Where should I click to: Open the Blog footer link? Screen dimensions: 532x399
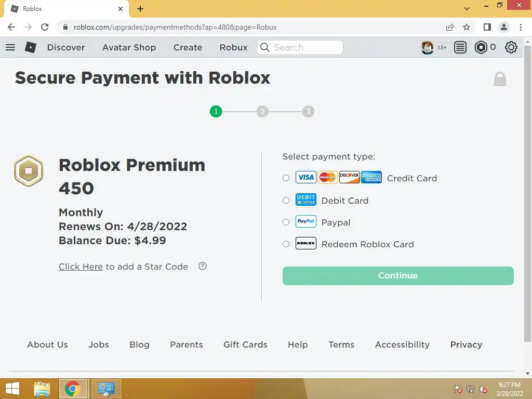139,344
